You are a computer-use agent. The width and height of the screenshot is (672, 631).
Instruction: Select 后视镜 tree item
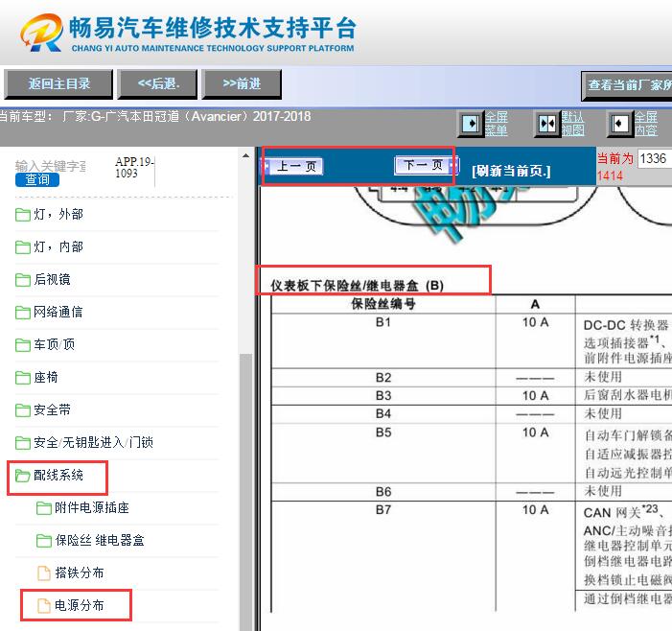pyautogui.click(x=53, y=279)
